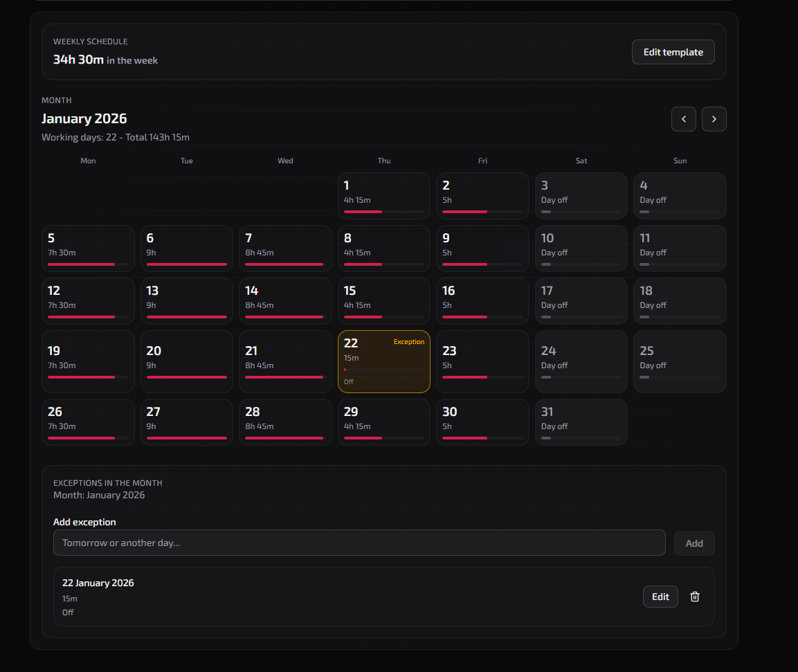
Task: Select Saturday 31 day off cell
Action: point(581,422)
